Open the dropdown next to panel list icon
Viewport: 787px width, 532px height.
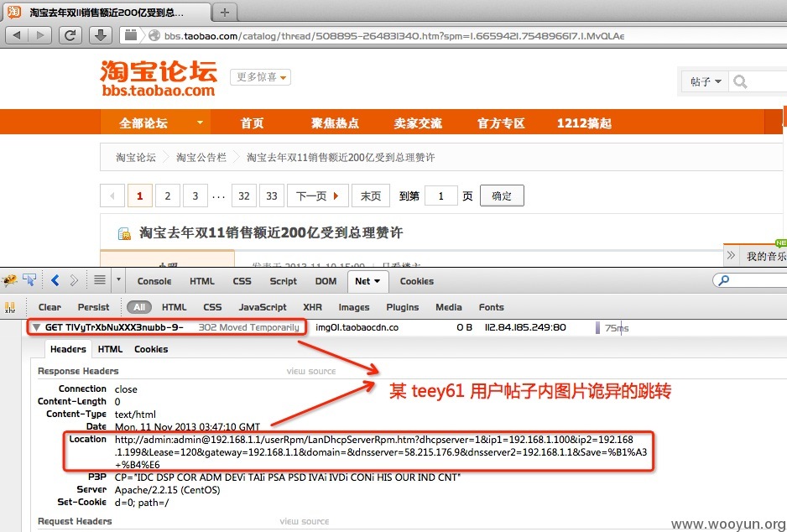click(x=119, y=280)
